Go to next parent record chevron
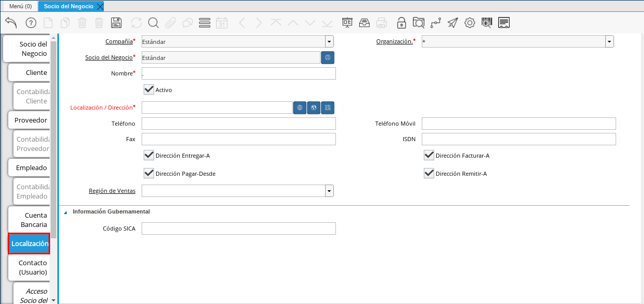644x304 pixels. pos(259,23)
